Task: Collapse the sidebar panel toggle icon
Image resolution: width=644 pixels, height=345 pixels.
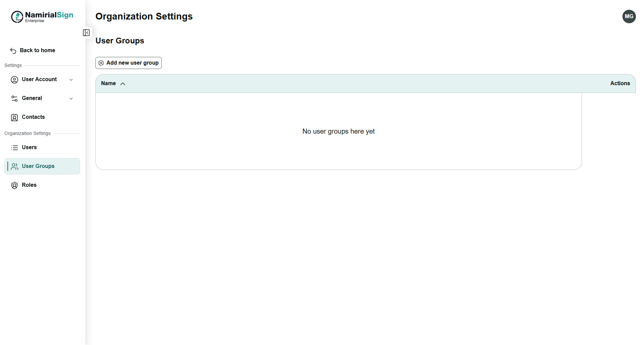Action: pos(86,33)
